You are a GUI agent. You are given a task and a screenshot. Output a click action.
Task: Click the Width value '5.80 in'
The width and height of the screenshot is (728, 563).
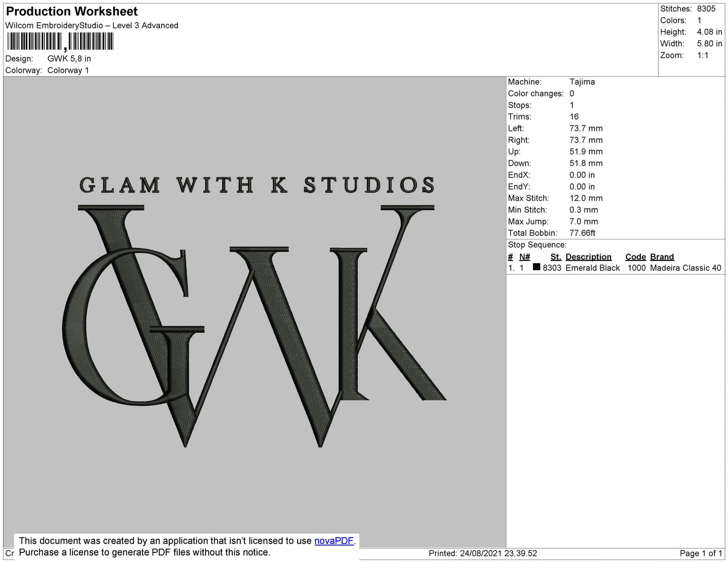pyautogui.click(x=709, y=43)
